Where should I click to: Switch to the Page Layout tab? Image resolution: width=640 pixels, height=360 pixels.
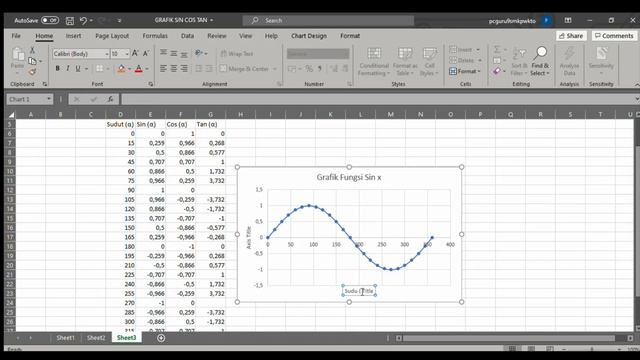(112, 36)
